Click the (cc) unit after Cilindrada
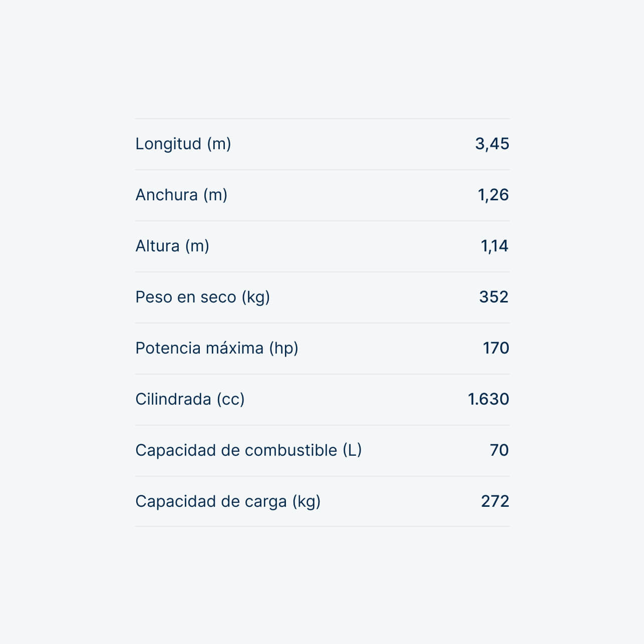This screenshot has height=644, width=644. point(230,399)
